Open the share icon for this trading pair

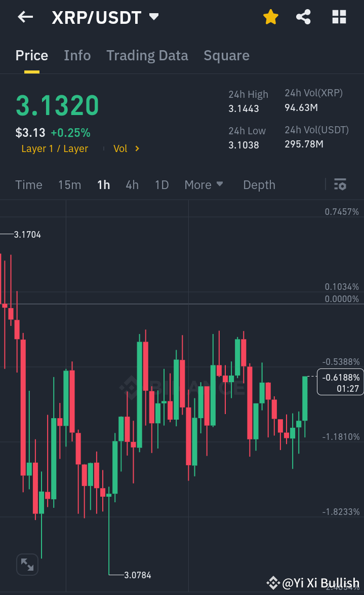[x=303, y=17]
